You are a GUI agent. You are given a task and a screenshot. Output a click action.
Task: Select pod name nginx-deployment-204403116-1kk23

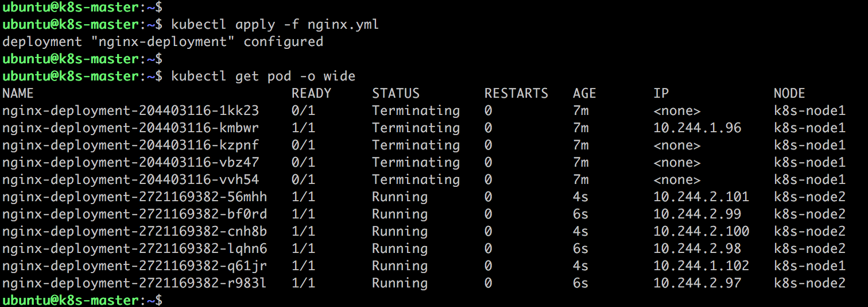click(131, 110)
